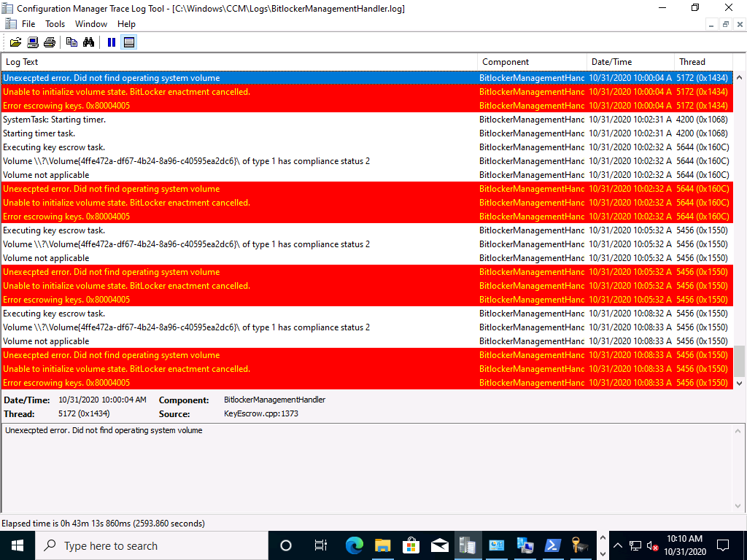Click the Open log file toolbar icon
Viewport: 747px width, 560px height.
[x=16, y=42]
